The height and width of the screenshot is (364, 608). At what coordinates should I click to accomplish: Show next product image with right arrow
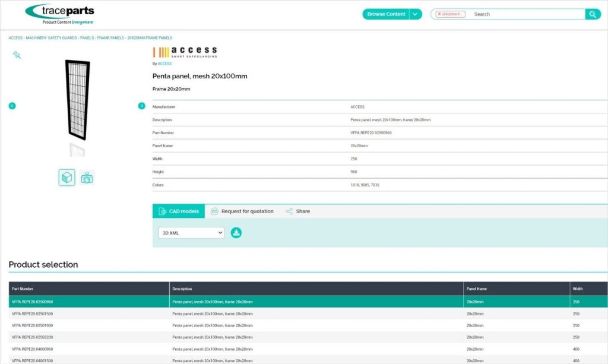[141, 106]
